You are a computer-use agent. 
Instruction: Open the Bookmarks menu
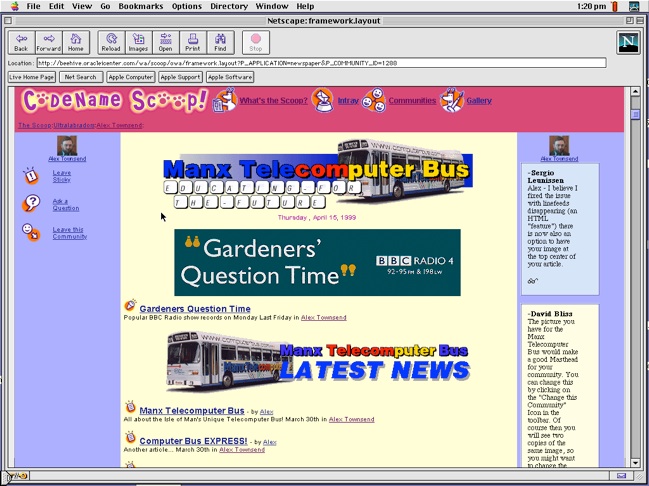140,6
